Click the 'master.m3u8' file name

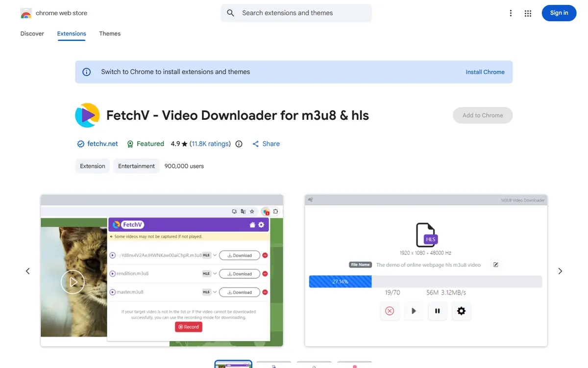click(x=130, y=292)
